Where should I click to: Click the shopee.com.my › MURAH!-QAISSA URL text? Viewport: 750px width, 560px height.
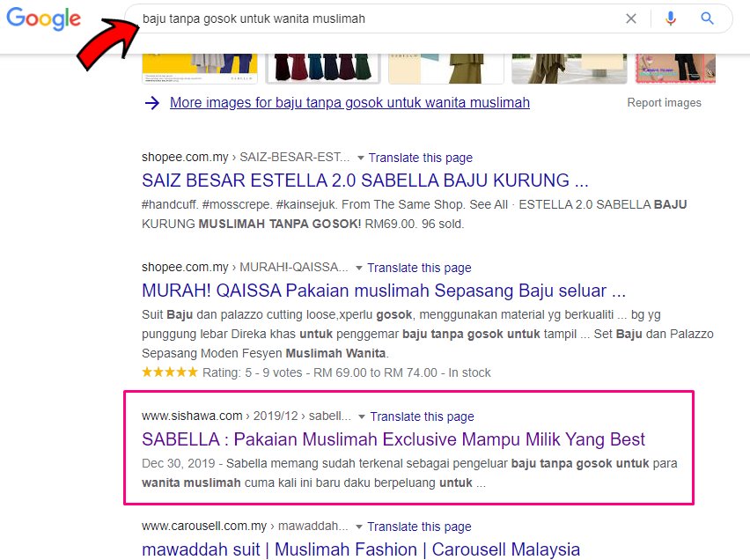point(245,267)
